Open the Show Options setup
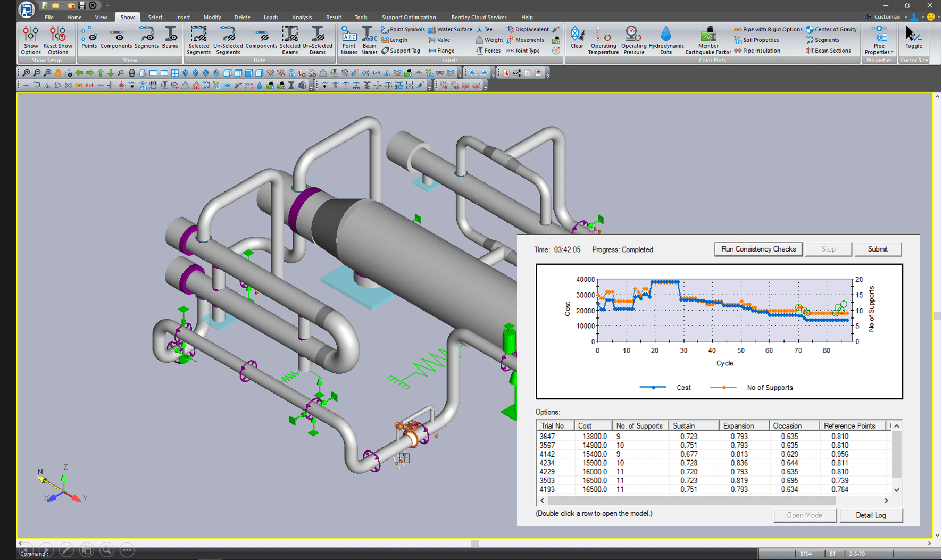The image size is (942, 560). tap(31, 40)
